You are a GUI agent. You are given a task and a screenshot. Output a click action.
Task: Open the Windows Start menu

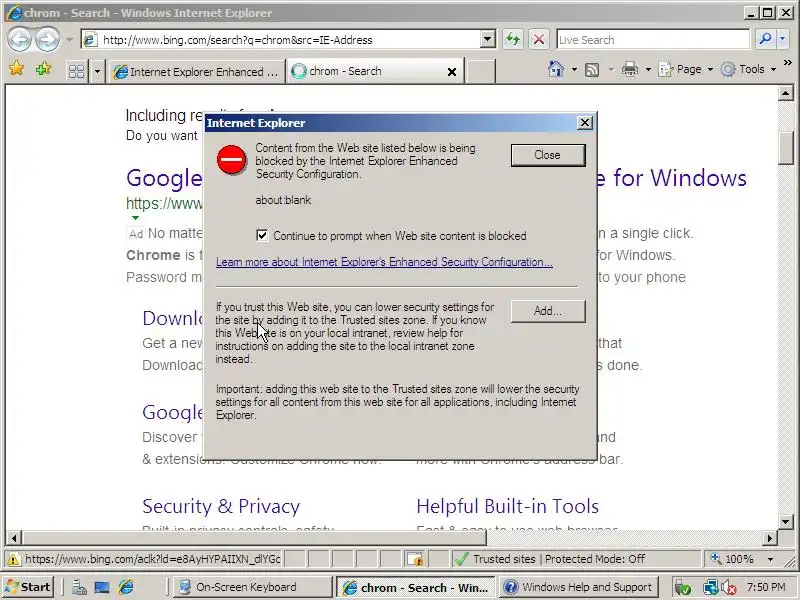pos(29,587)
